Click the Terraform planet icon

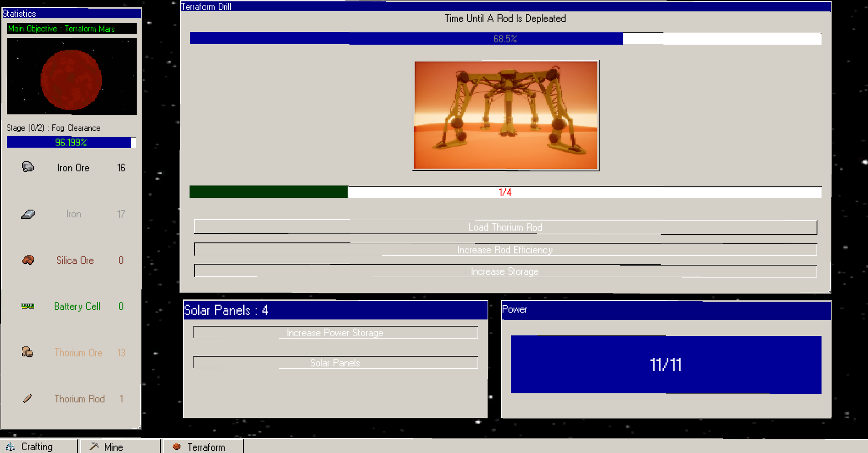[x=177, y=447]
